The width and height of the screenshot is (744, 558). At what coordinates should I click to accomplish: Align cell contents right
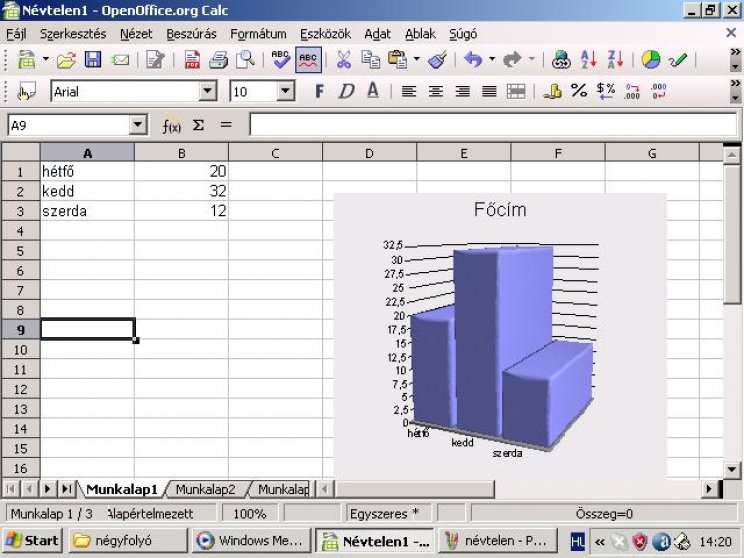pos(463,91)
